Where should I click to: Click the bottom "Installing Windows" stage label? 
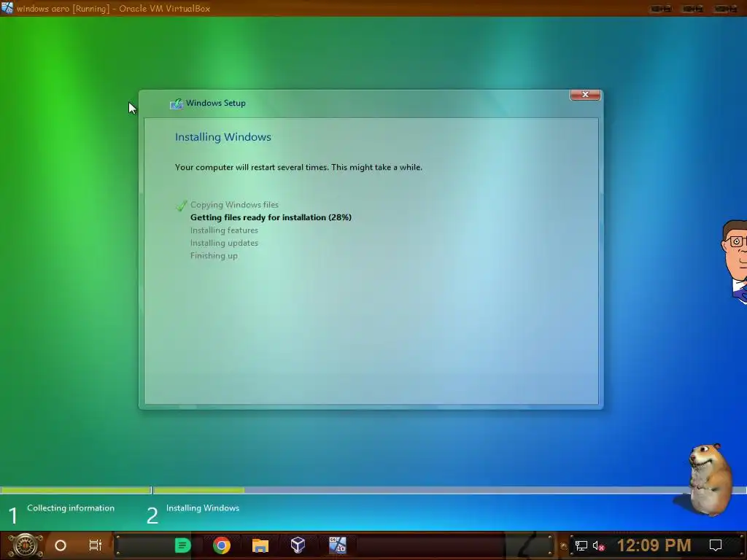(203, 508)
